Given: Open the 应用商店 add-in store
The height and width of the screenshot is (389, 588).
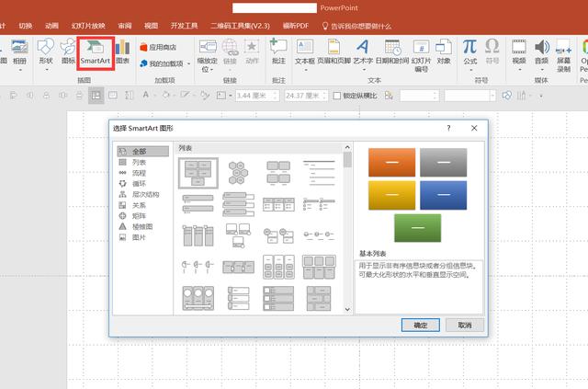Looking at the screenshot, I should 158,47.
